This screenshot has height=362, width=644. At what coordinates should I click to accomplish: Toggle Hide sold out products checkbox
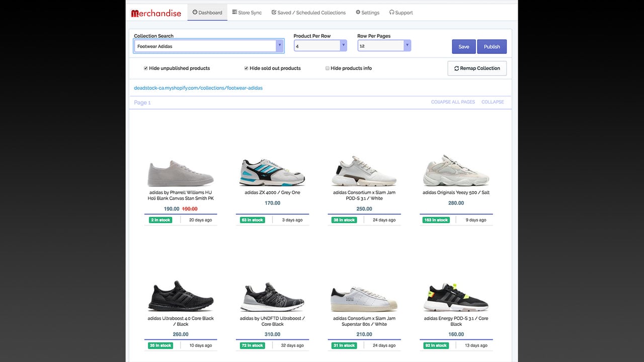click(247, 68)
